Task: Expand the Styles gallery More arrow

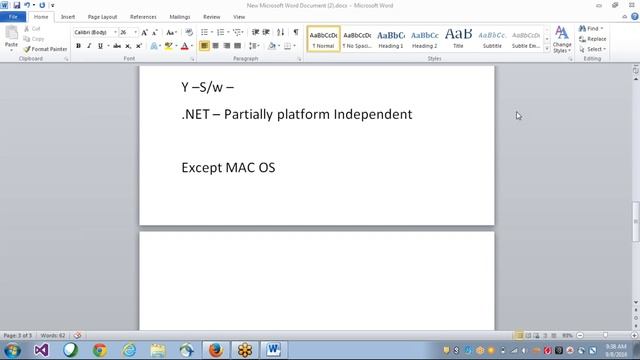Action: (x=547, y=48)
